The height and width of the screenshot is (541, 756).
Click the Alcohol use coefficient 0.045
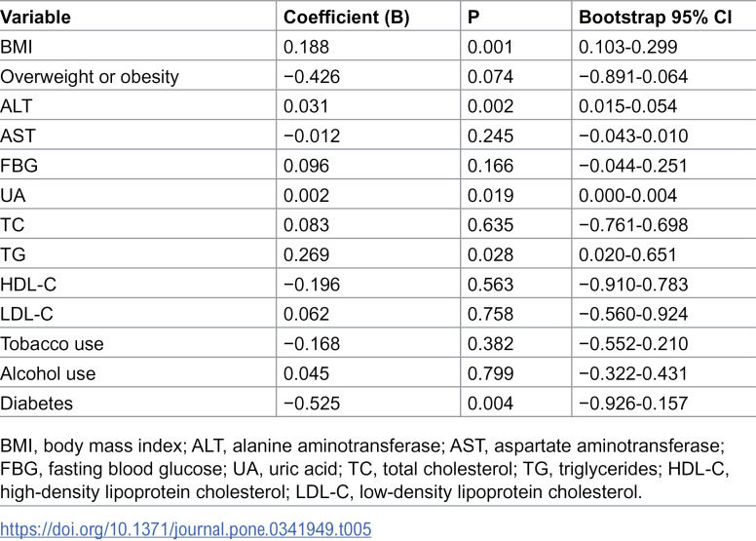(x=306, y=373)
